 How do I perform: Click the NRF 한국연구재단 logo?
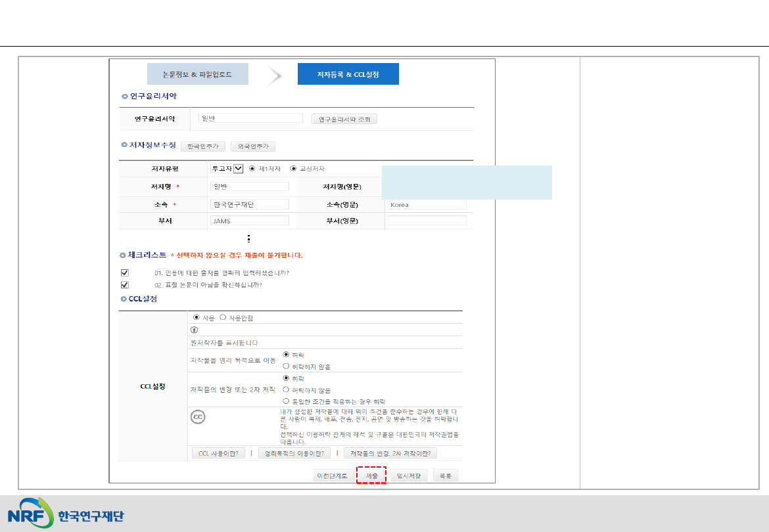(66, 514)
